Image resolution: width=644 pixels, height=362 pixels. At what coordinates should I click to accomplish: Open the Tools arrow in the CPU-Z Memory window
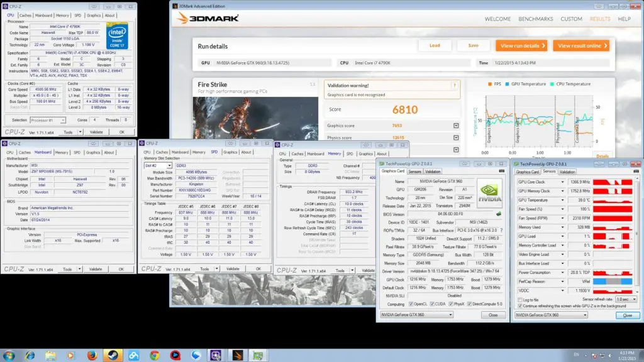pos(352,270)
